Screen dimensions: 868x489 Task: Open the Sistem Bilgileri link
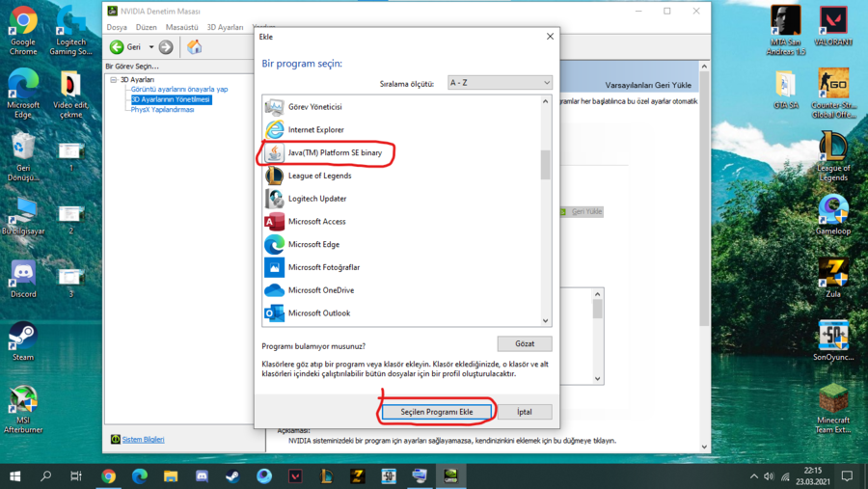(142, 440)
